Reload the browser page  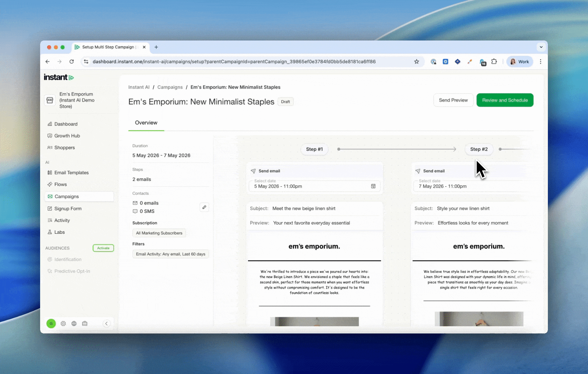point(72,62)
